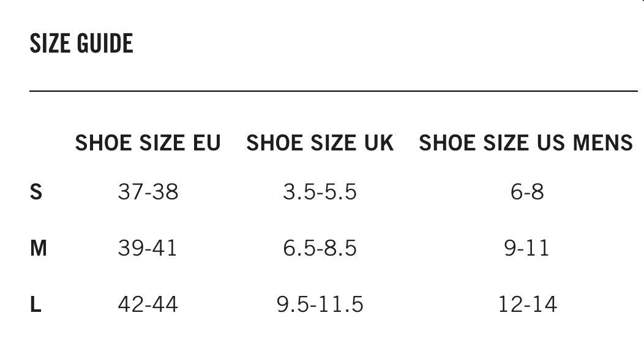Click the EU size 42-44 cell

[148, 305]
